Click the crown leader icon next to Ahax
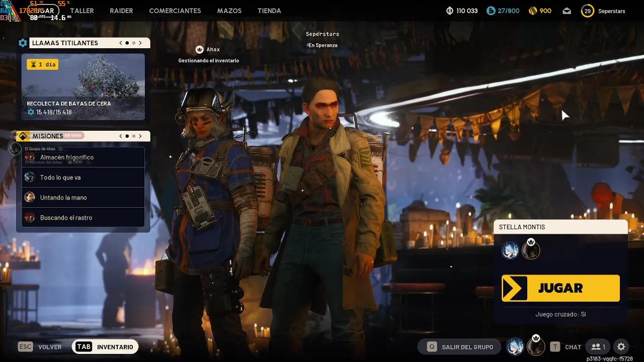 click(x=199, y=50)
